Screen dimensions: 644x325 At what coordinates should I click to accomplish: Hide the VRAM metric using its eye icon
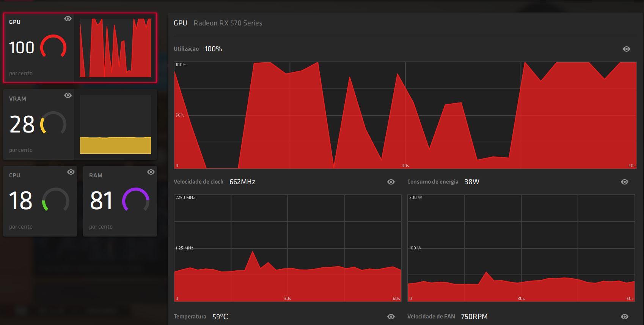[68, 95]
